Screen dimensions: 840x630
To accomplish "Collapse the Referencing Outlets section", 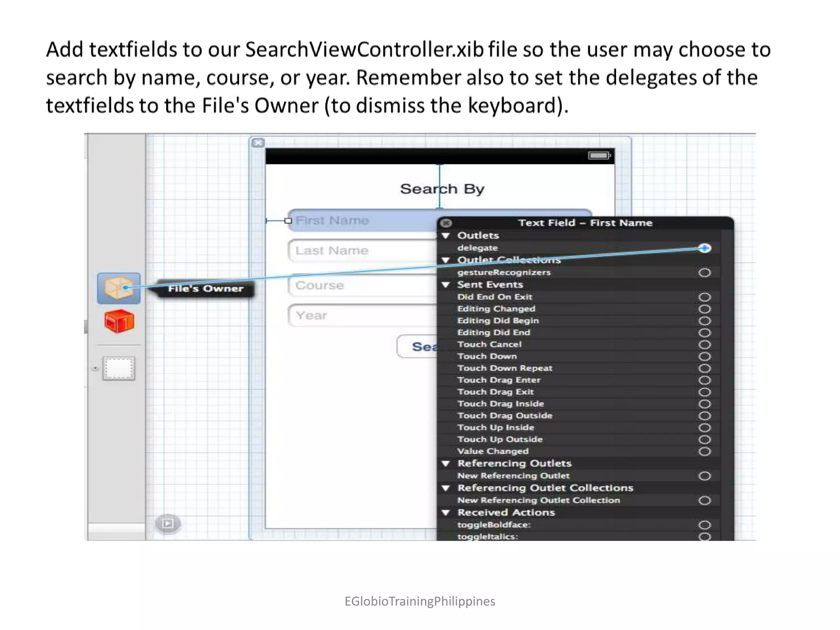I will [446, 463].
